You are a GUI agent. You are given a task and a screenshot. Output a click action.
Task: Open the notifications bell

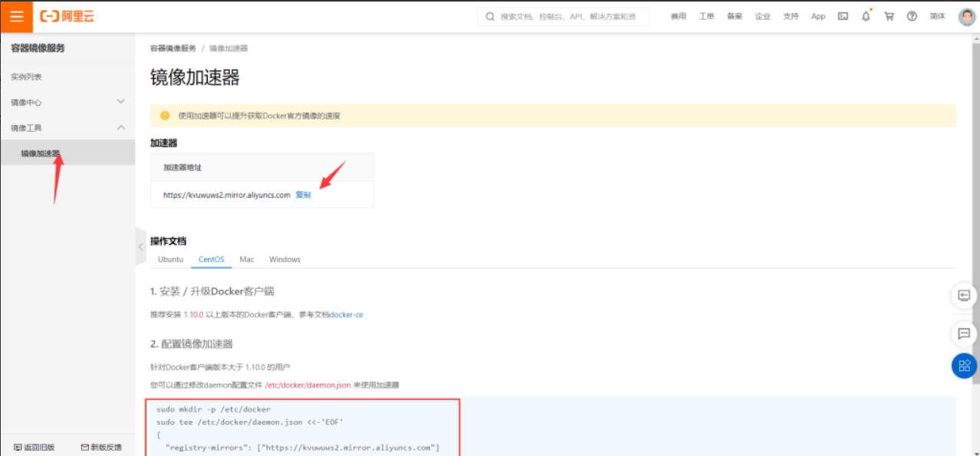tap(866, 16)
